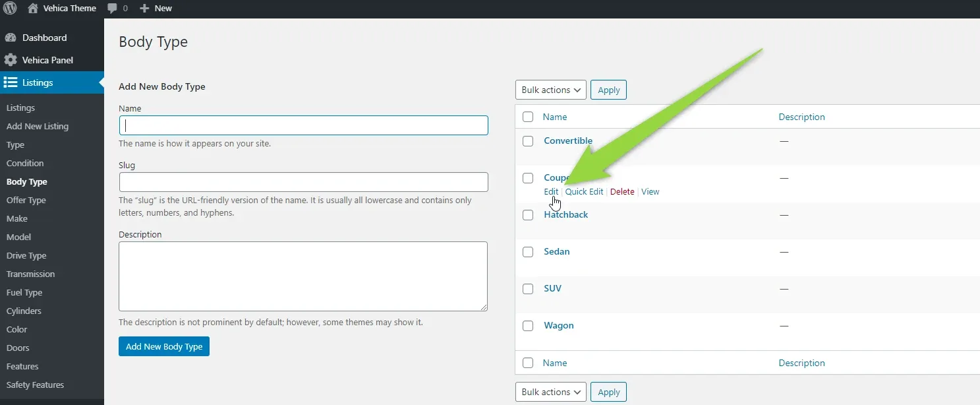Sort by the header Description column
The height and width of the screenshot is (405, 980).
[x=801, y=117]
